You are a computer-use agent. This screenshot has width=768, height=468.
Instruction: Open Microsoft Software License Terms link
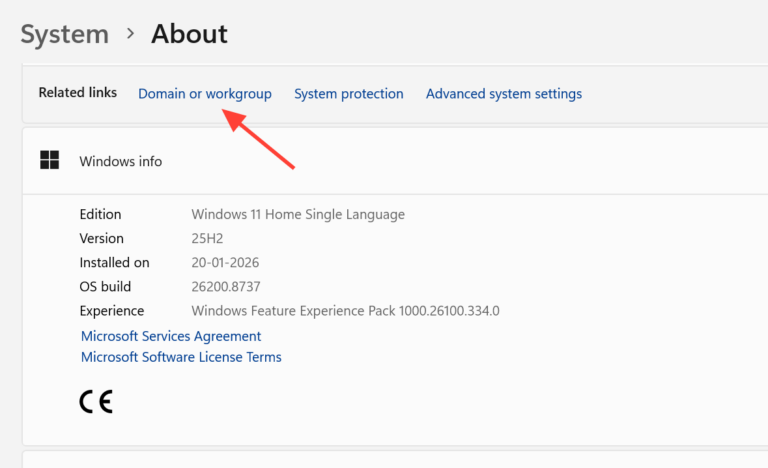point(181,357)
